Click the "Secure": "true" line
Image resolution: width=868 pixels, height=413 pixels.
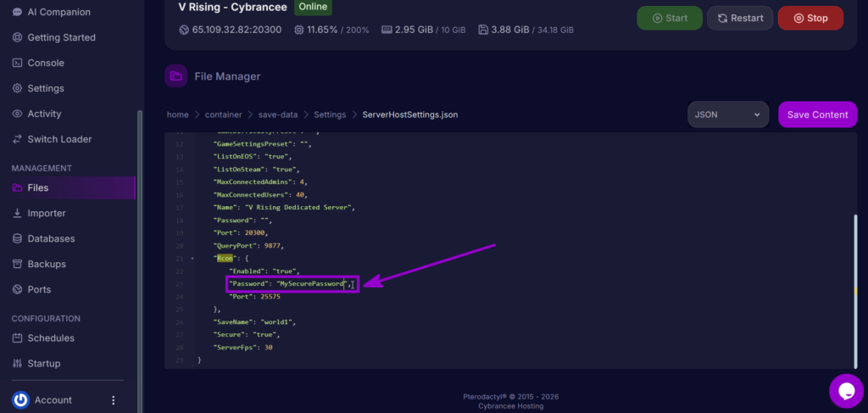click(x=247, y=335)
